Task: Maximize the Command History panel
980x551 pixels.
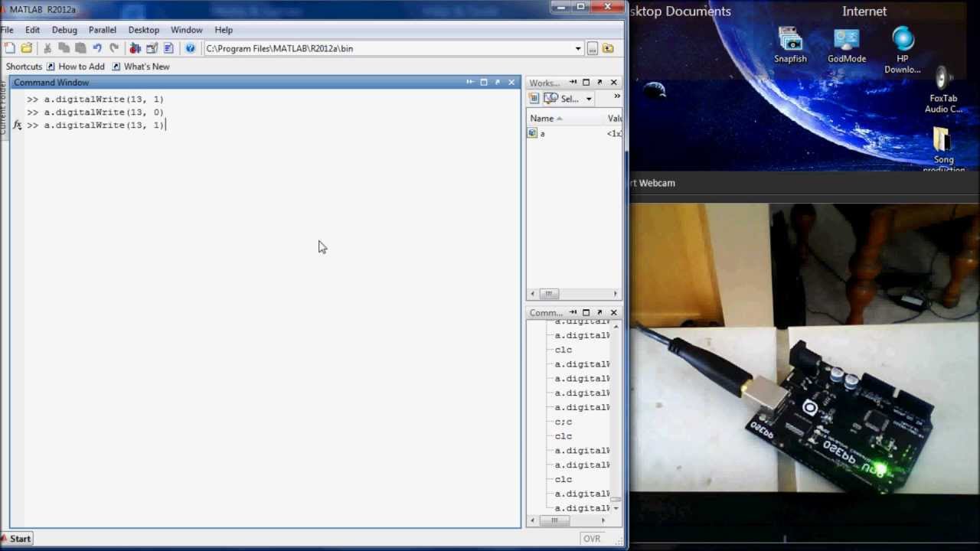Action: [586, 312]
